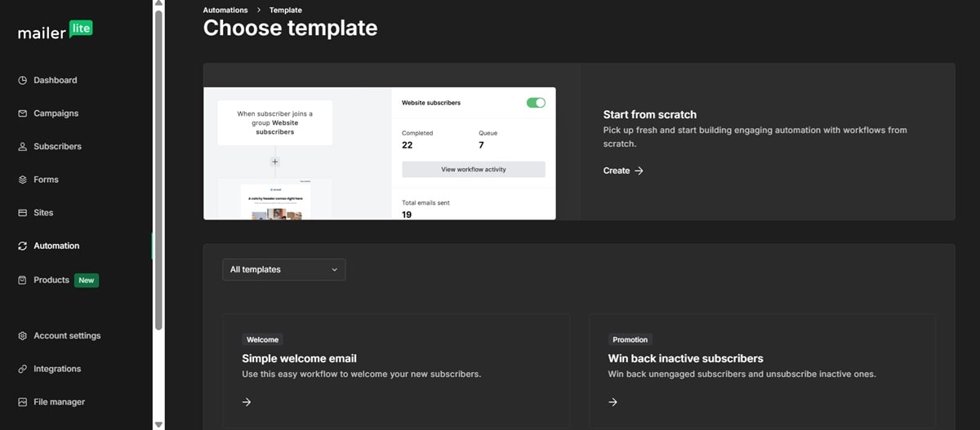Open the All templates dropdown
The image size is (980, 430).
coord(283,269)
